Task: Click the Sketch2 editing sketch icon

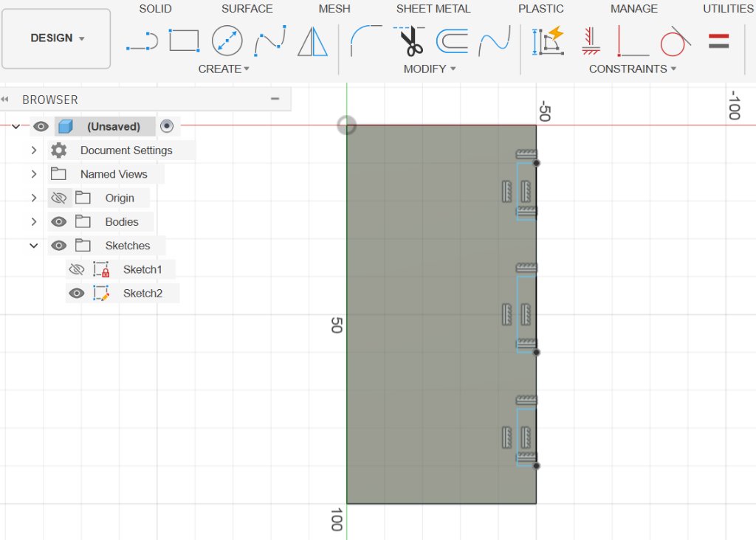Action: [101, 294]
